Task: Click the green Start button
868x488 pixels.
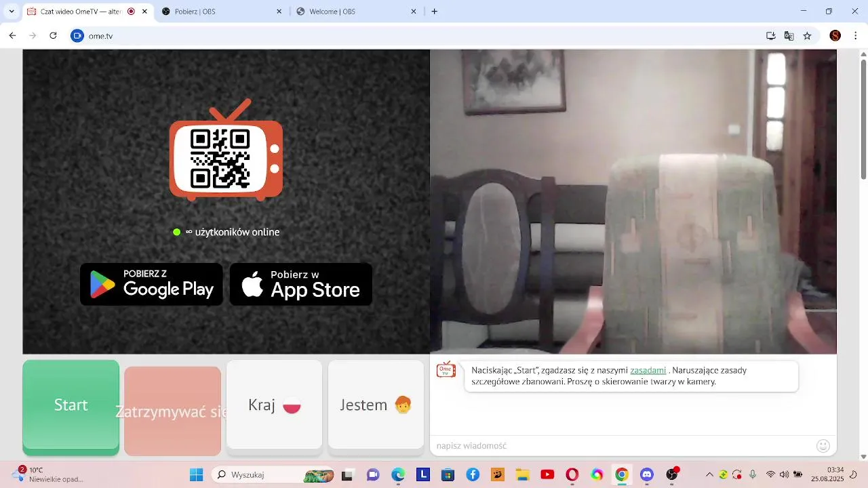Action: point(71,407)
